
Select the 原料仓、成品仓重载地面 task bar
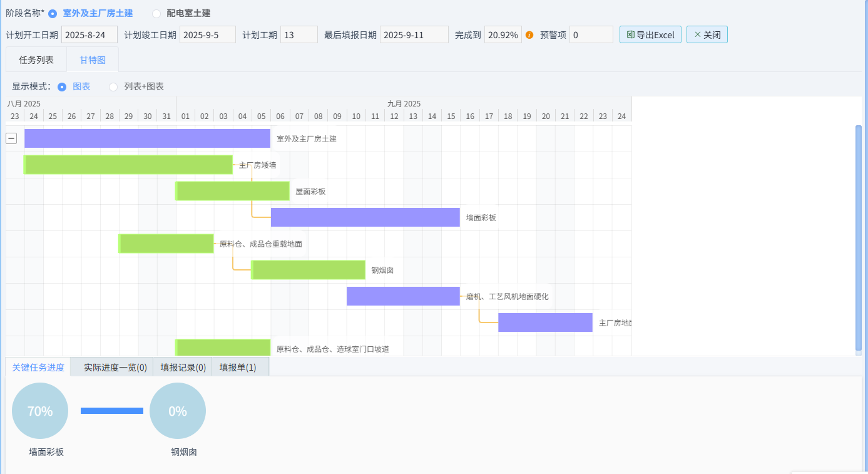(x=166, y=244)
